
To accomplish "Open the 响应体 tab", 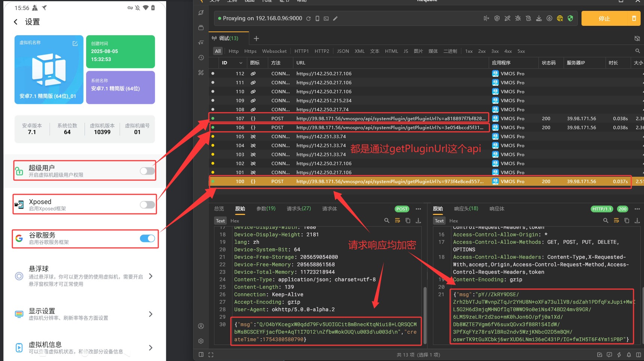I will 497,209.
